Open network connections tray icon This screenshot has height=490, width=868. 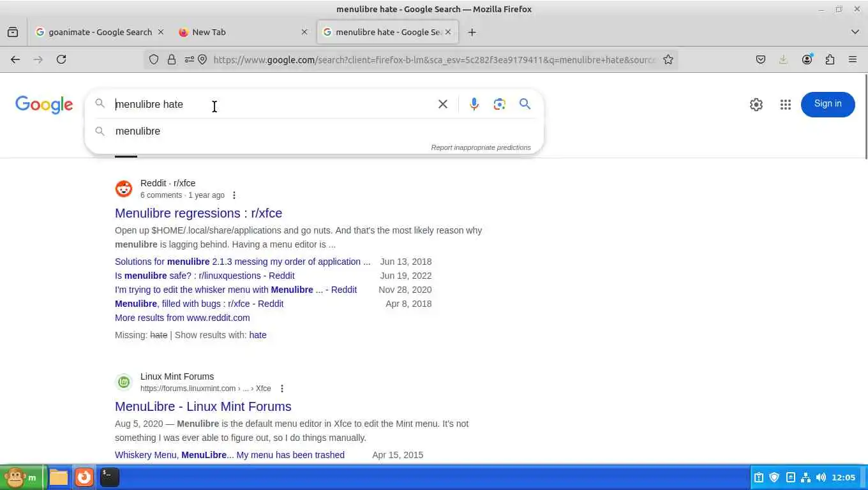click(x=805, y=477)
